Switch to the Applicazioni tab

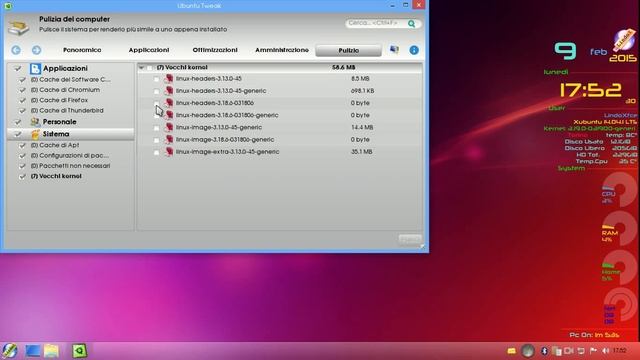click(x=149, y=50)
